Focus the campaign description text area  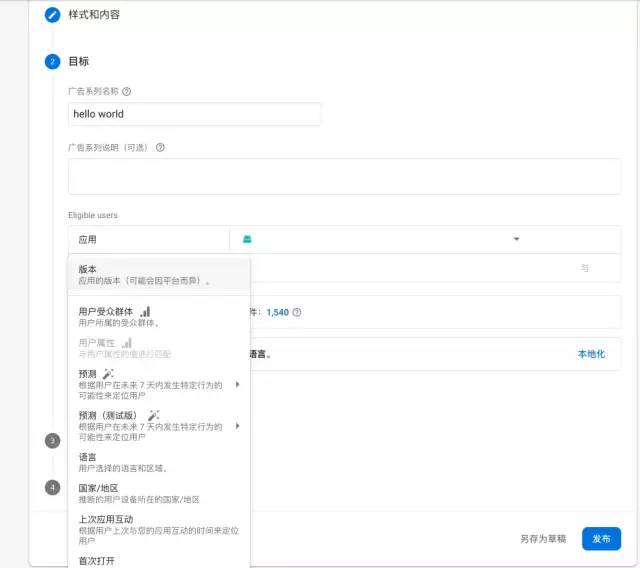click(344, 176)
